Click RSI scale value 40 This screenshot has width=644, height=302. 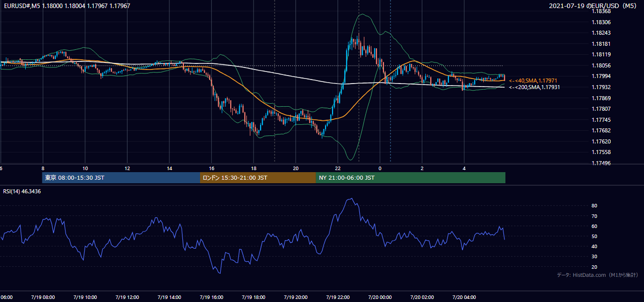point(594,246)
